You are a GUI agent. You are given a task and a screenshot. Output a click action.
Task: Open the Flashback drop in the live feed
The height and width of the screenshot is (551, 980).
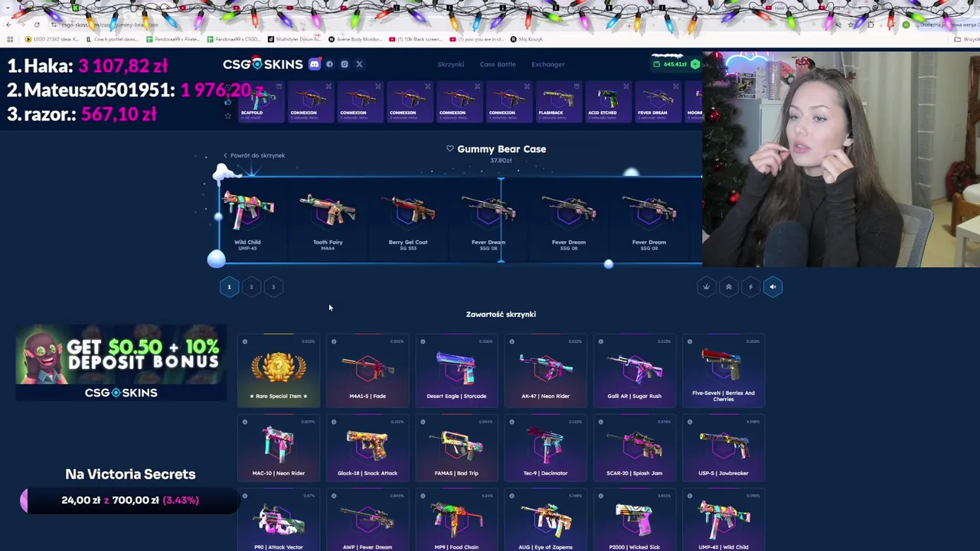coord(557,102)
